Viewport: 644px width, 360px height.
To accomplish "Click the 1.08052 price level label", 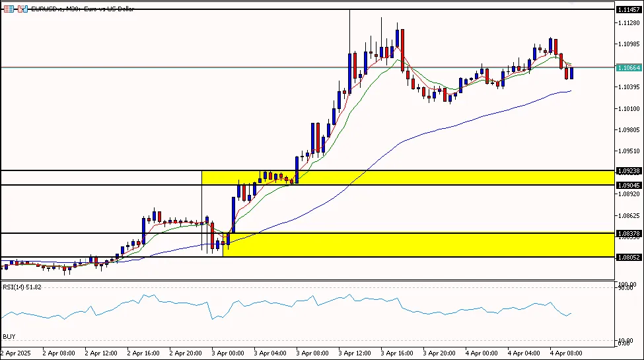I will 628,257.
